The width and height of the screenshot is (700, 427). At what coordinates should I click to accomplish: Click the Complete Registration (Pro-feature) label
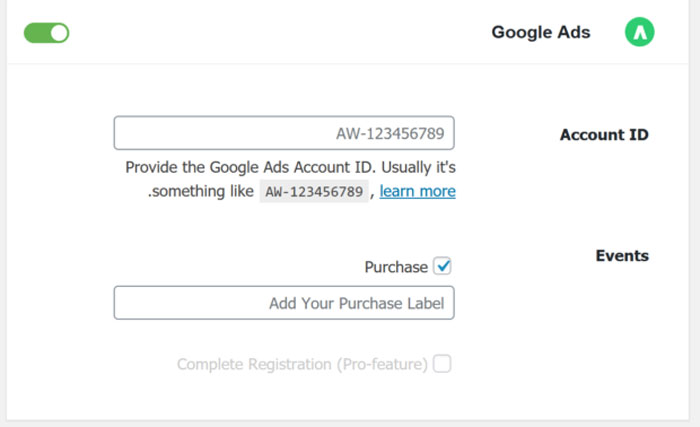[302, 364]
